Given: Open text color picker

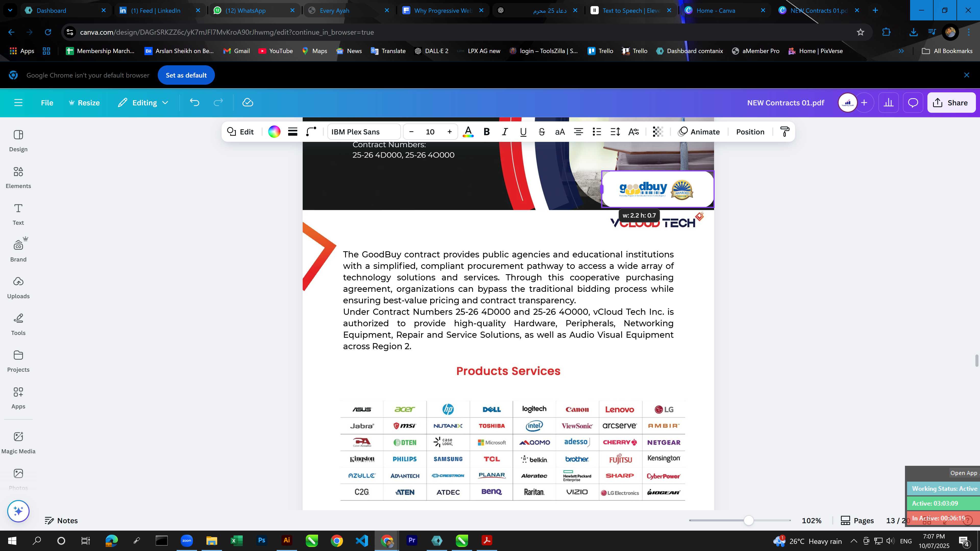Looking at the screenshot, I should pyautogui.click(x=468, y=132).
